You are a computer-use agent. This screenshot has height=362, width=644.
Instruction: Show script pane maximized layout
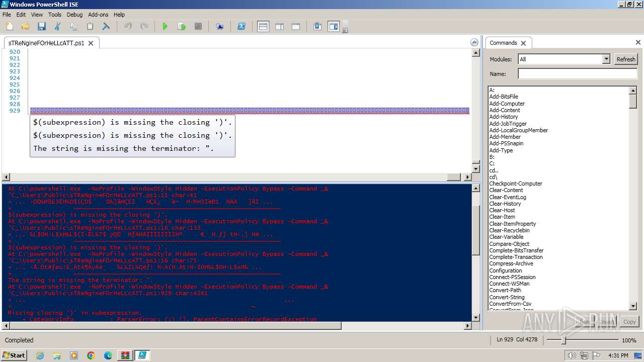296,26
